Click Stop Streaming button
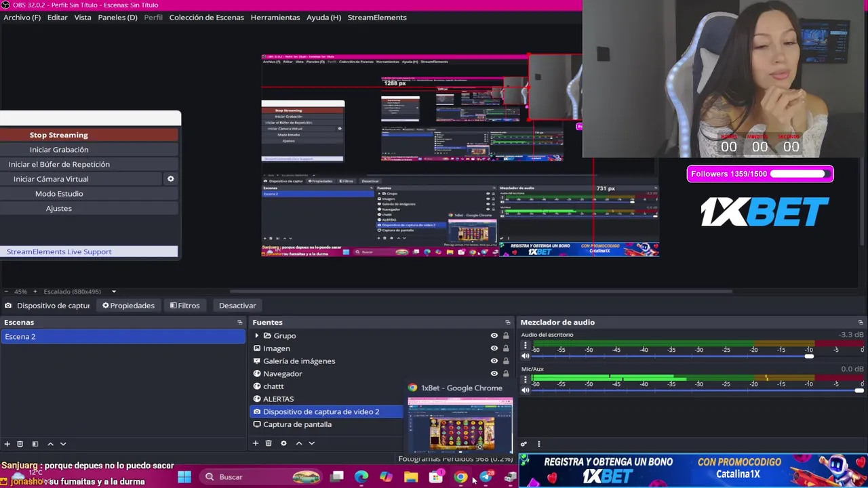The image size is (868, 488). click(89, 135)
